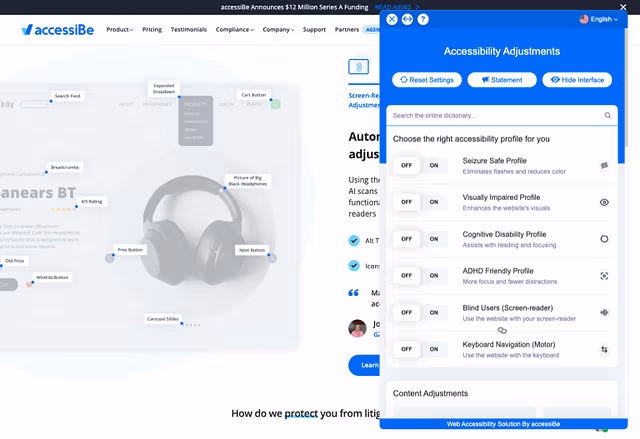Click the Screen-Reader Adjustments tab label
Screen dimensions: 640x439
pyautogui.click(x=364, y=100)
